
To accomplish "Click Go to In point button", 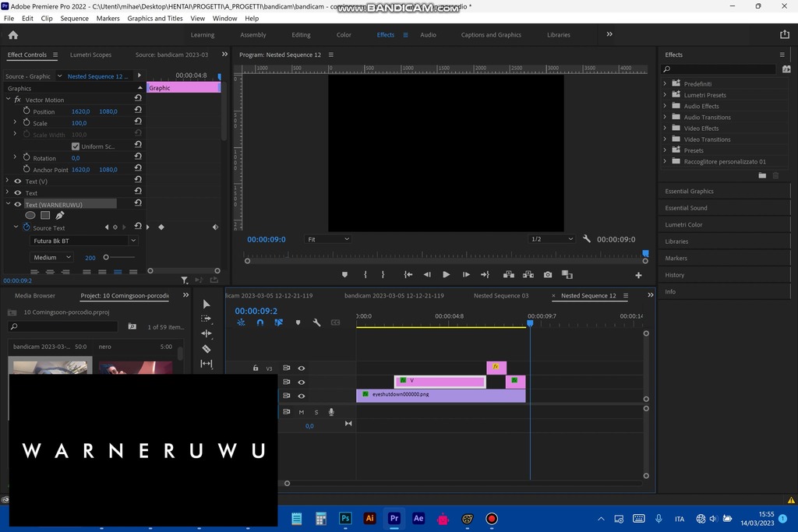I will pos(408,275).
